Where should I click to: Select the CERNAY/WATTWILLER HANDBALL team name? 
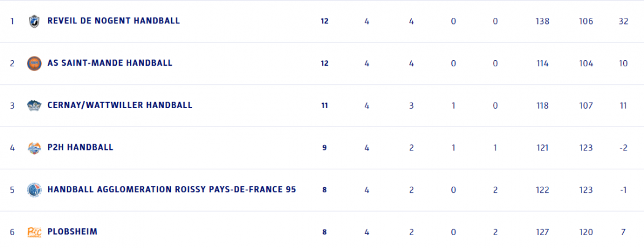[x=120, y=106]
